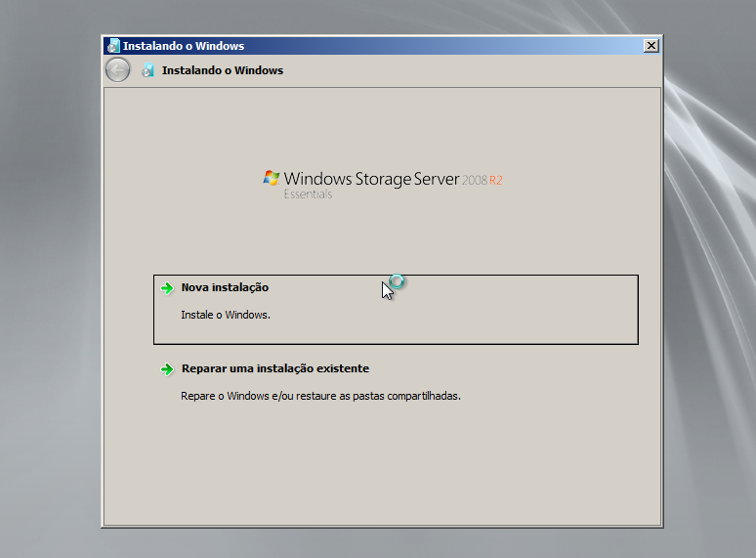Click the green arrow beside Nova instalação

tap(167, 288)
